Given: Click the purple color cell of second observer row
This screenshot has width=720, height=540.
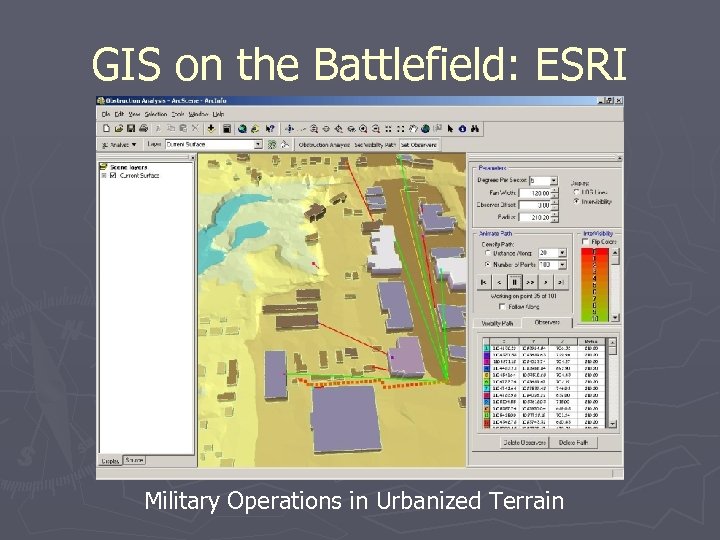Looking at the screenshot, I should 487,355.
